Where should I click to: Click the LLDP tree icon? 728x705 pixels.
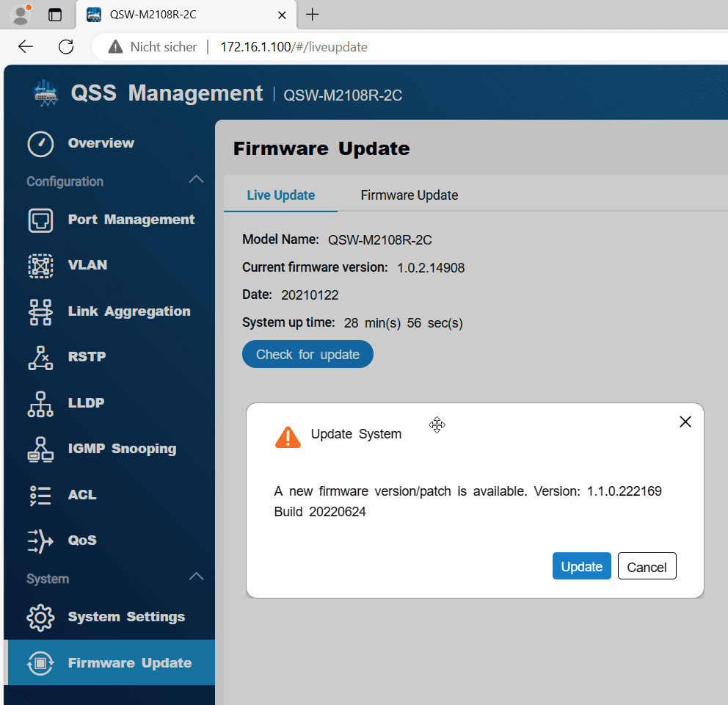(x=40, y=403)
